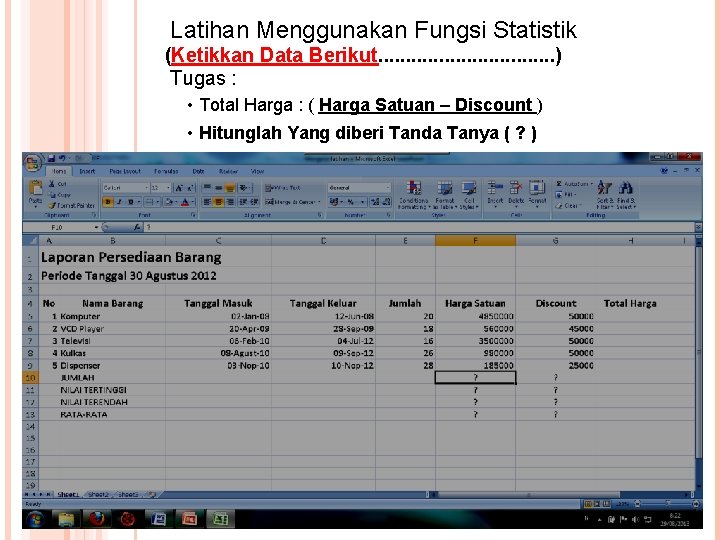Switch to the Page Layout tab
The height and width of the screenshot is (540, 720).
pyautogui.click(x=125, y=171)
